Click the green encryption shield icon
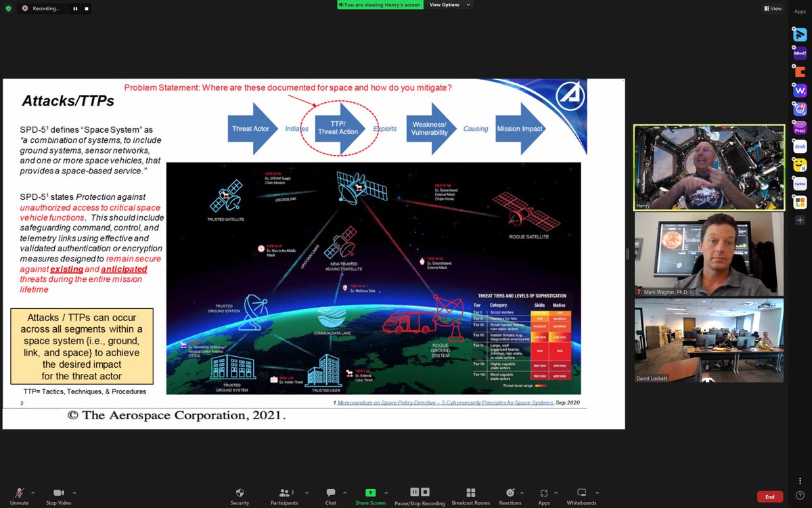Screen dimensions: 812x508 [x=7, y=8]
